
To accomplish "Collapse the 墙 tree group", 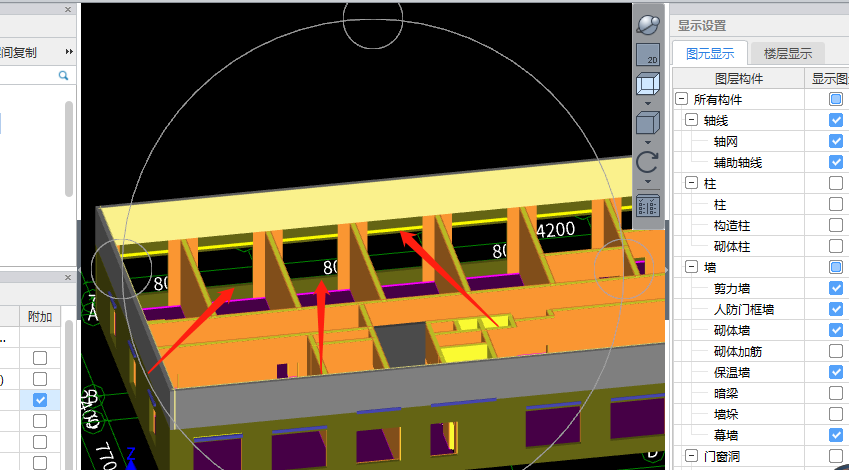I will point(691,266).
